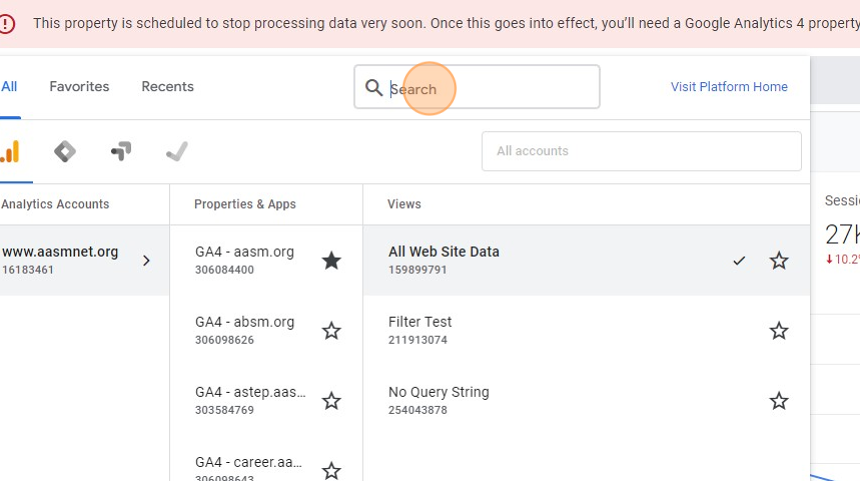Screen dimensions: 860x481
Task: Star the GA4 - absm.org property
Action: coord(331,331)
